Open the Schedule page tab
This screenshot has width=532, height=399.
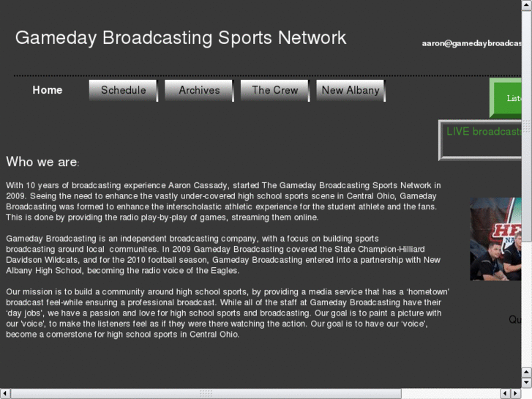pos(124,90)
